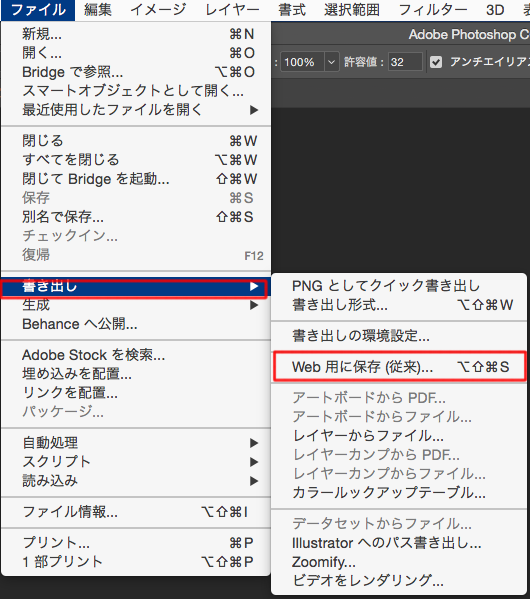Expand the 生成 submenu
Image resolution: width=530 pixels, height=599 pixels.
(136, 305)
